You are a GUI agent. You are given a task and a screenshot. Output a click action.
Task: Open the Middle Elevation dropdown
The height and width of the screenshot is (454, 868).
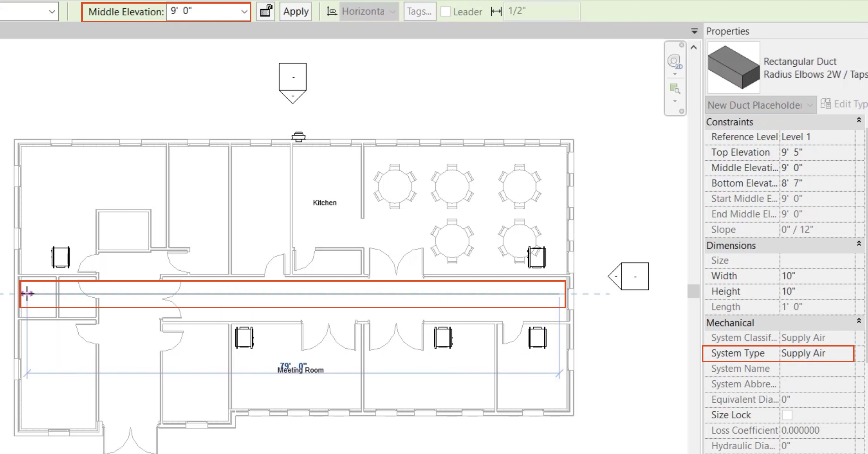click(x=244, y=12)
